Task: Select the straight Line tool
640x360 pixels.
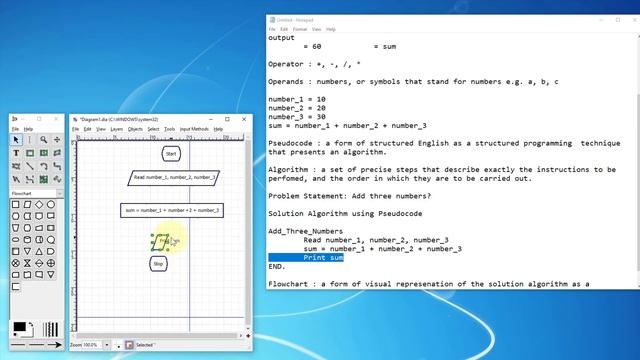Action: (x=29, y=166)
